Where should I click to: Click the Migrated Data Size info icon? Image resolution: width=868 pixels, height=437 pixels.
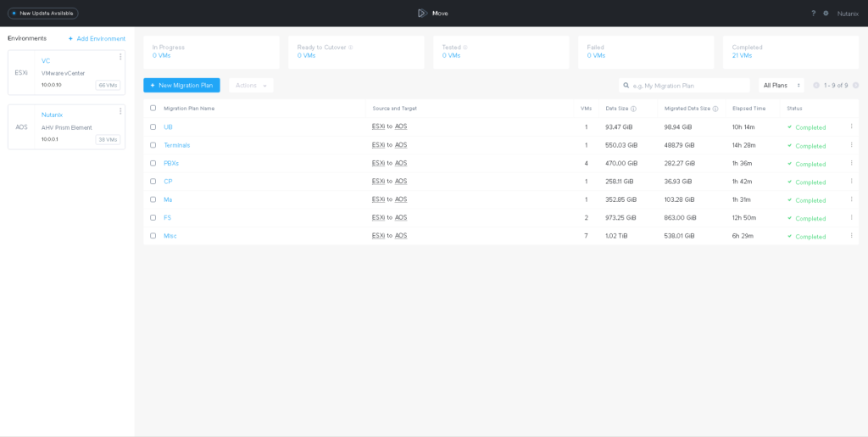[x=715, y=109]
